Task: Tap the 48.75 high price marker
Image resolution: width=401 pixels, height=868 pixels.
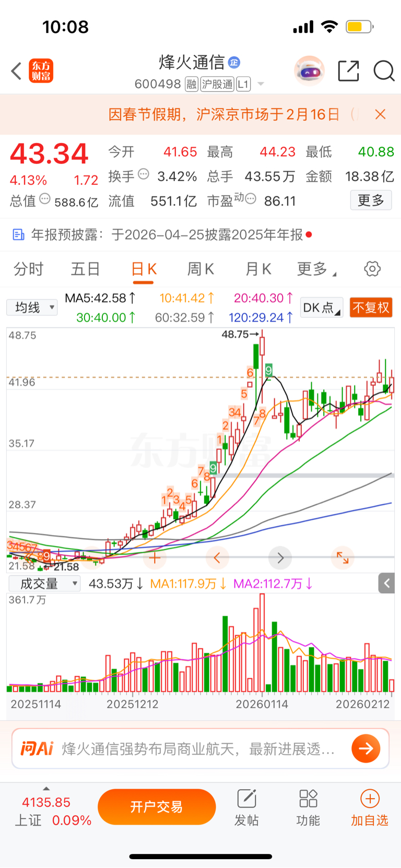Action: pos(240,334)
